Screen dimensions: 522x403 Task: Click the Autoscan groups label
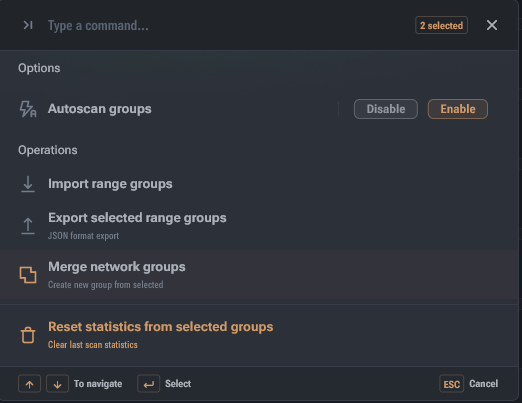(x=100, y=109)
